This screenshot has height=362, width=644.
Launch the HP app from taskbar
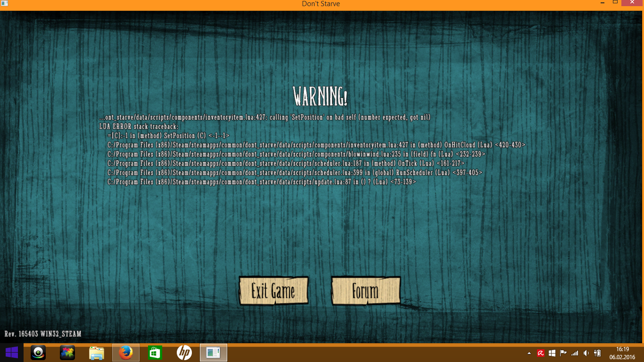(x=184, y=353)
